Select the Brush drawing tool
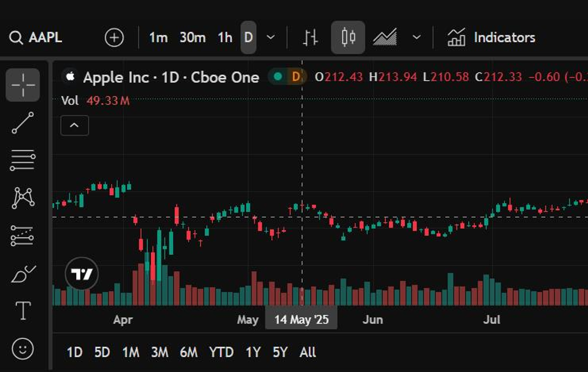Screen dimensions: 588x372 tap(23, 274)
